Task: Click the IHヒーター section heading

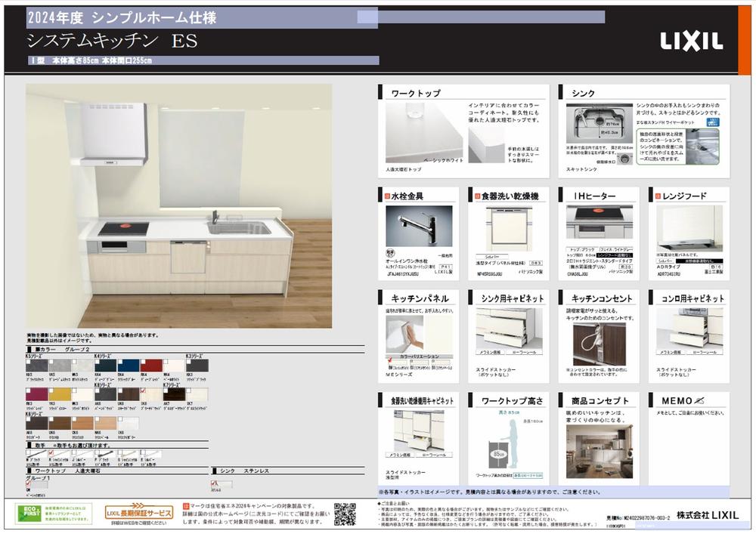Action: click(x=595, y=196)
